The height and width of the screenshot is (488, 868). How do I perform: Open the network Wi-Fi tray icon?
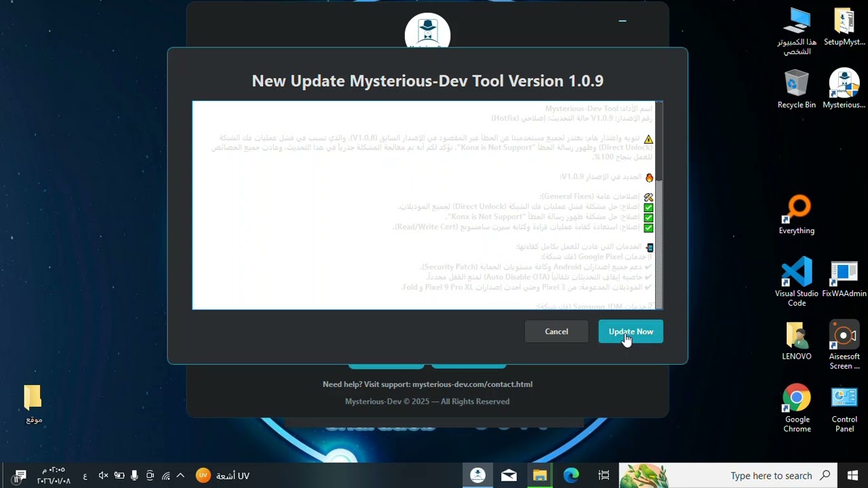point(165,476)
